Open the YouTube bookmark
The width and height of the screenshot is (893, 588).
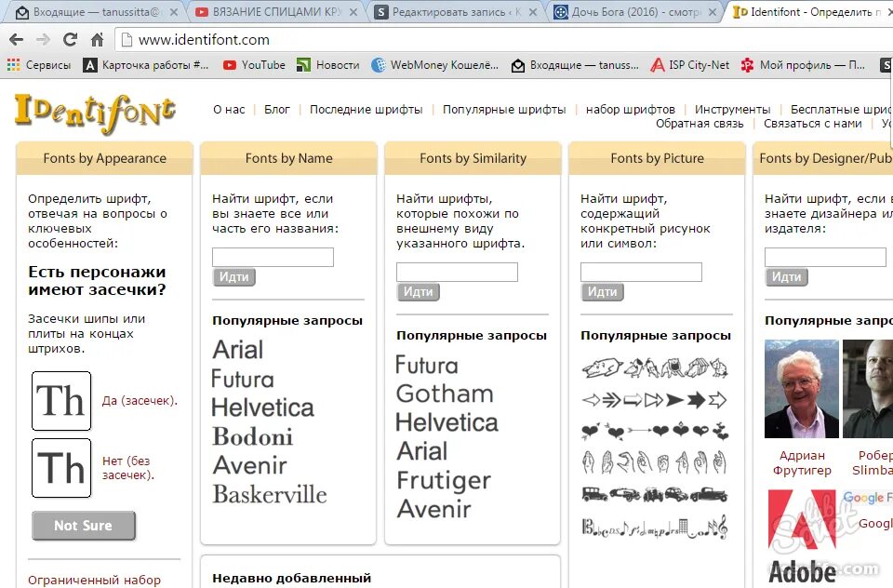[x=254, y=65]
